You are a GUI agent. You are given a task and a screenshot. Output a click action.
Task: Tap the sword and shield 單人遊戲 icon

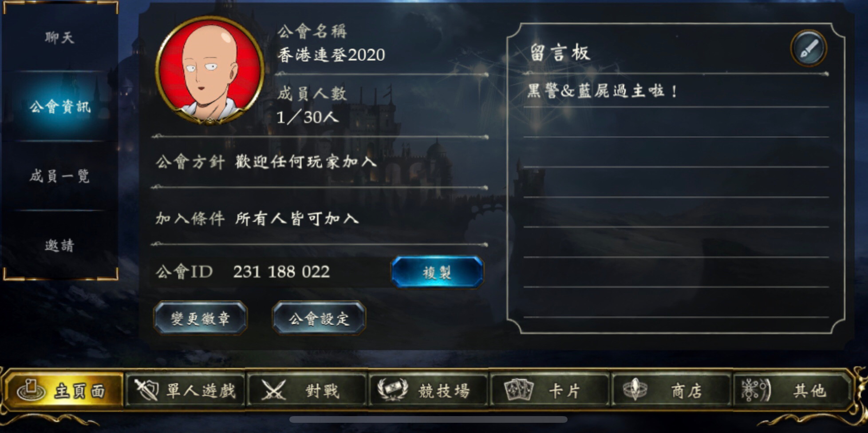[x=147, y=390]
